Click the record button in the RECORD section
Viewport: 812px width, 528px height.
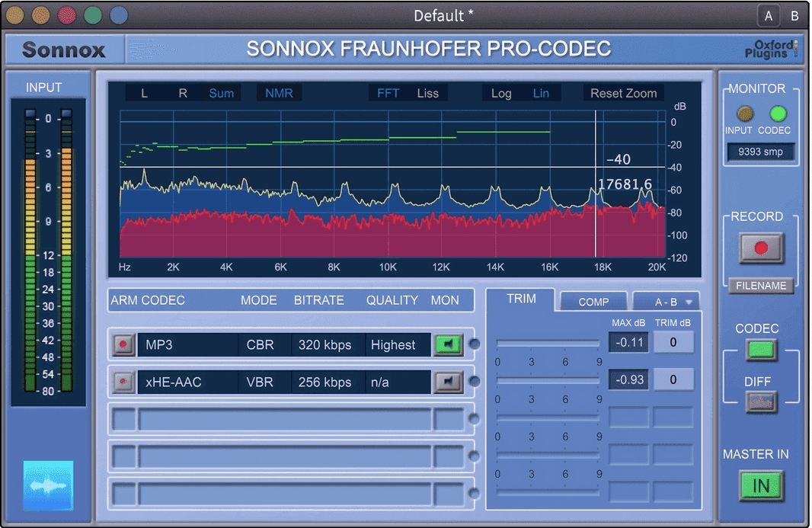(760, 248)
